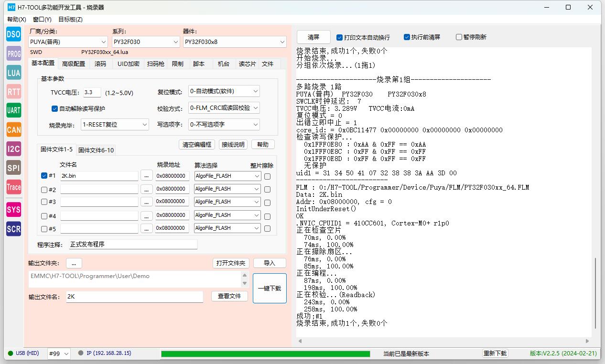
Task: Open the 接线说明 button
Action: coord(233,145)
